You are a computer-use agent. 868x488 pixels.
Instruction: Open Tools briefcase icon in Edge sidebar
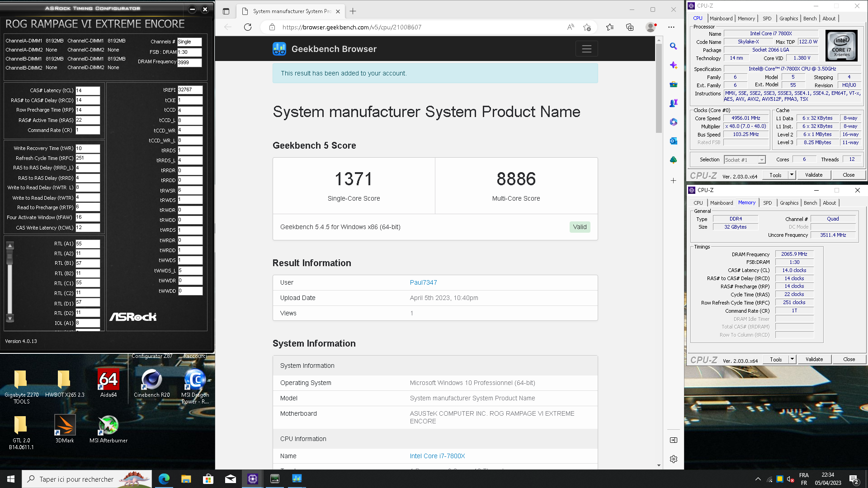pyautogui.click(x=673, y=84)
